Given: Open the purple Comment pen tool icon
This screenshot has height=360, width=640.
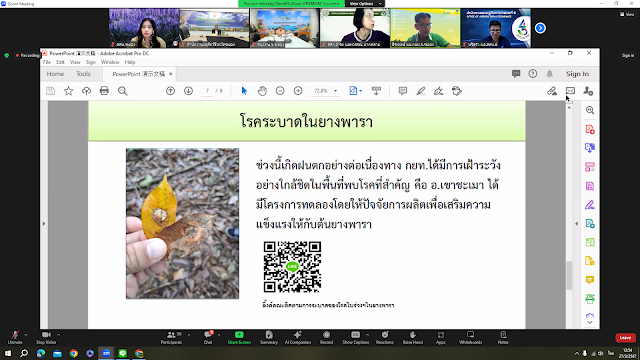Looking at the screenshot, I should click(590, 205).
